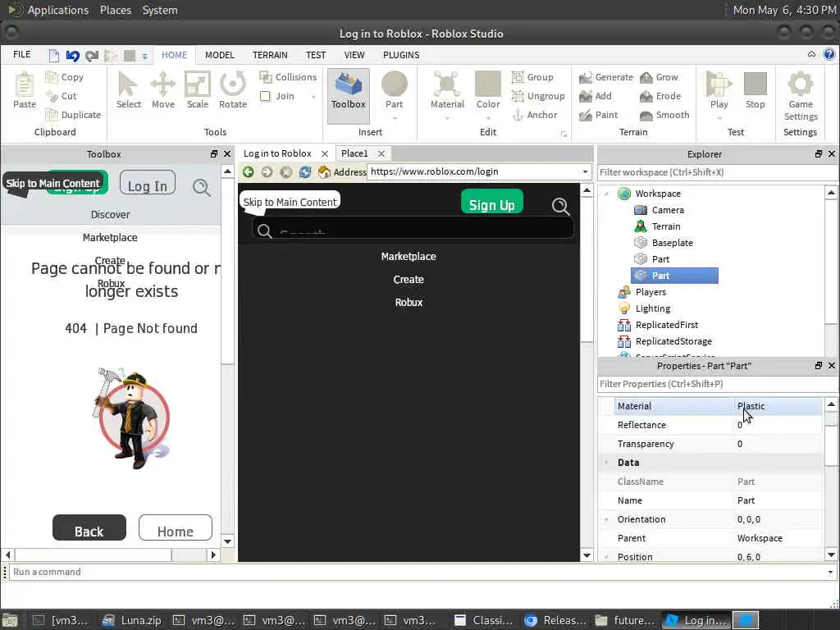The width and height of the screenshot is (840, 630).
Task: Click the Marketplace link on login page
Action: point(409,257)
